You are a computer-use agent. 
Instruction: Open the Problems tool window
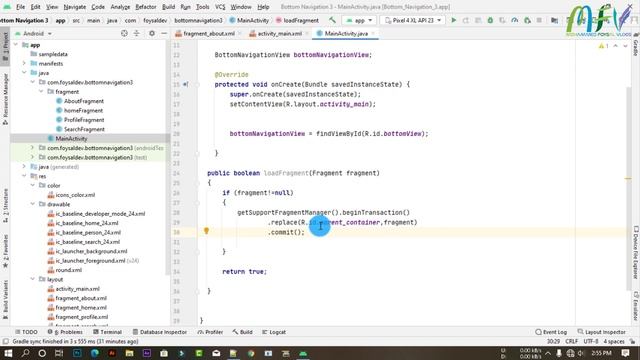(x=65, y=332)
